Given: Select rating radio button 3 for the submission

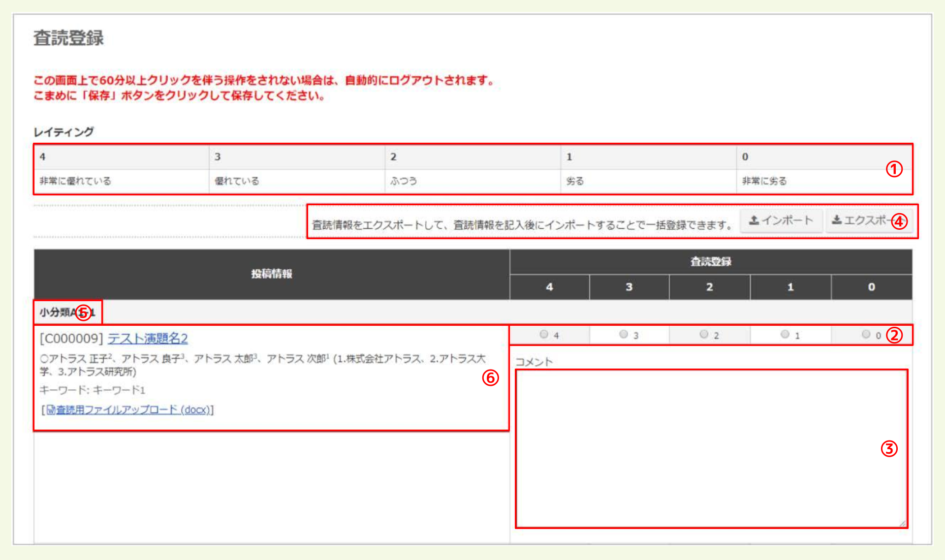Looking at the screenshot, I should click(x=624, y=334).
